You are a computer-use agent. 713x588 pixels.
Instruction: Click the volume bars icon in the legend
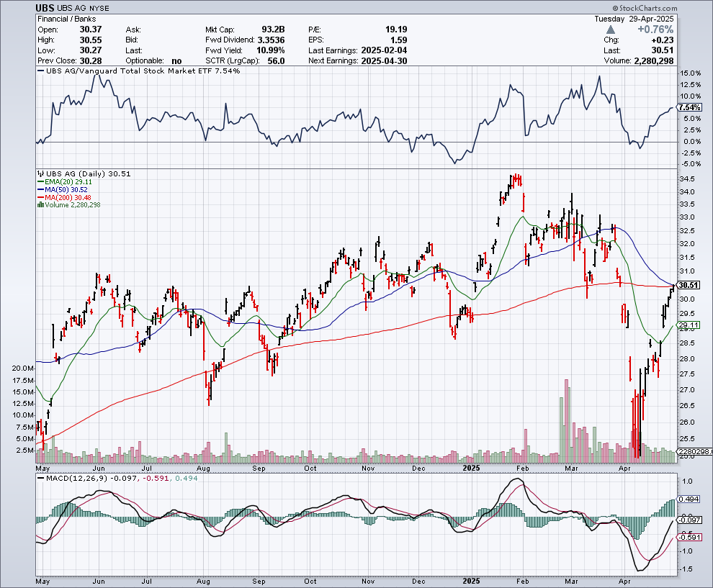[x=40, y=205]
